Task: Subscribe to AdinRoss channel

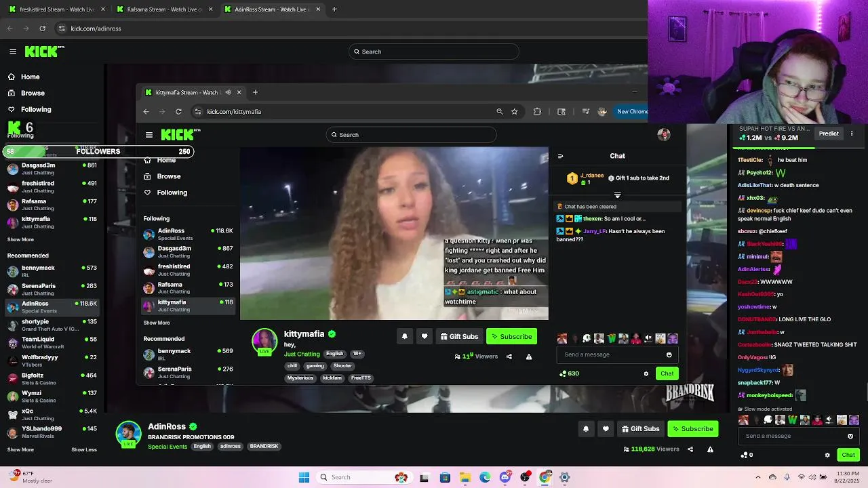Action: pos(692,428)
